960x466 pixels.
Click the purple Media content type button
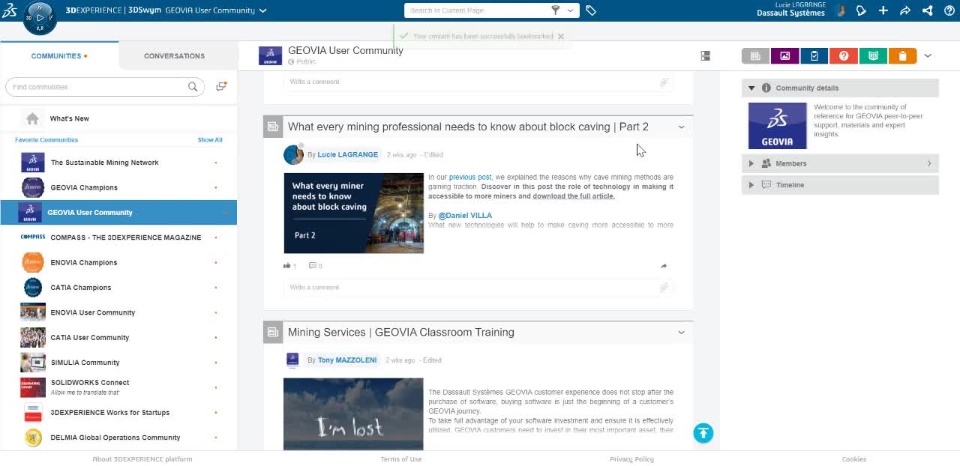(785, 56)
